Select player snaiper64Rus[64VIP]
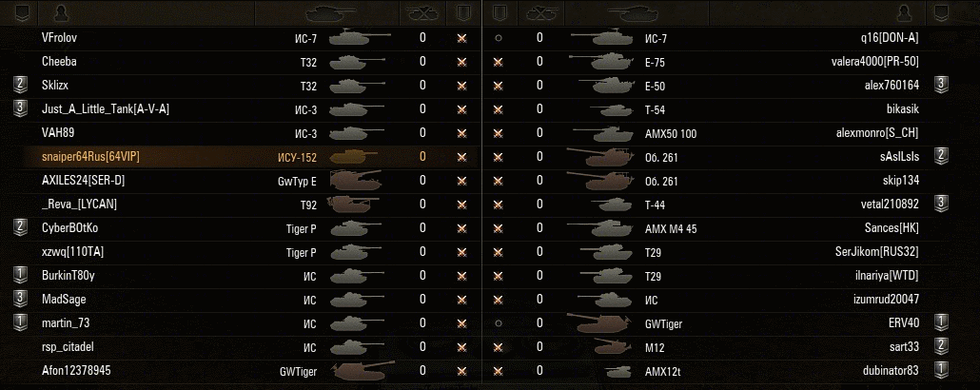 pos(91,156)
